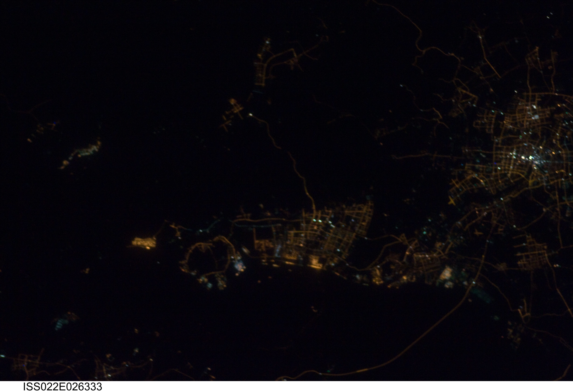The image size is (573, 392).
Task: Click the ISS022E026333 image ID caption
Action: (63, 387)
